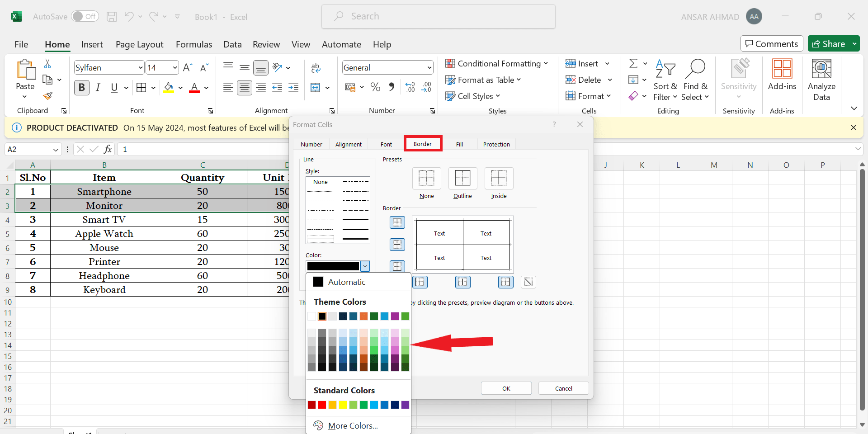The image size is (868, 434).
Task: Select the Italic formatting icon
Action: (98, 88)
